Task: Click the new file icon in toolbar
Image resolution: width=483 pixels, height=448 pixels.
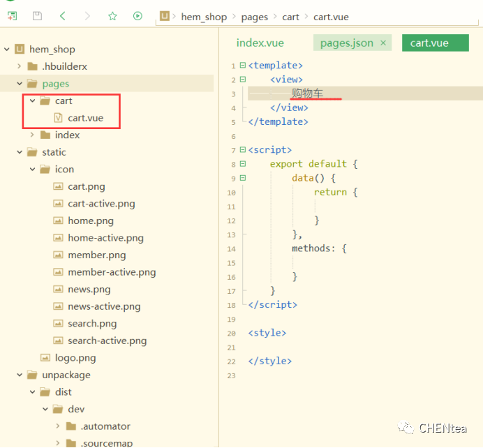Action: [12, 16]
